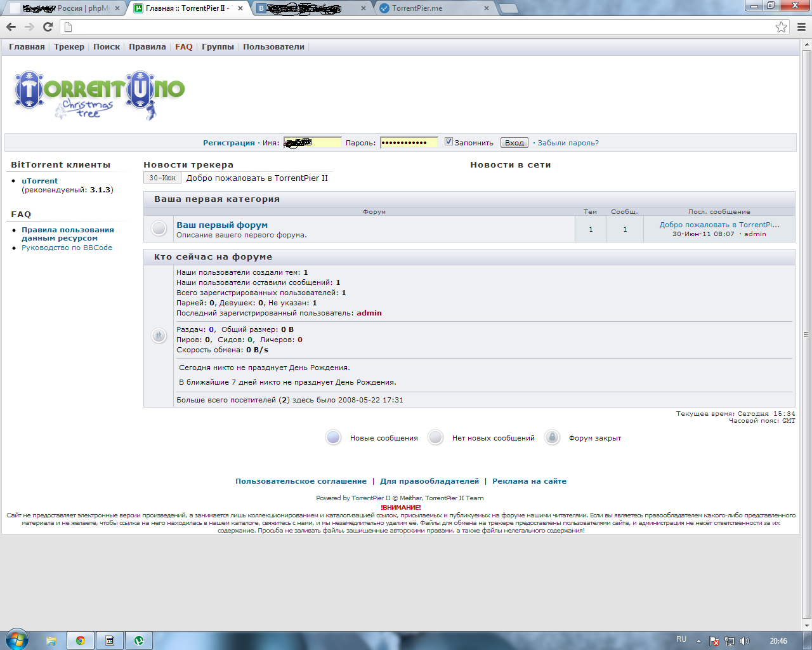This screenshot has height=650, width=812.
Task: Open the Трекер menu item
Action: point(69,47)
